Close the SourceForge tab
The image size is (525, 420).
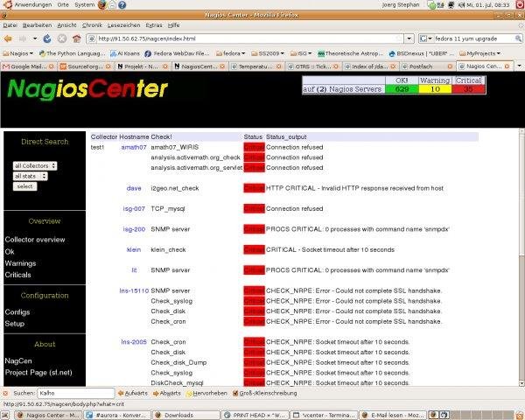click(108, 66)
